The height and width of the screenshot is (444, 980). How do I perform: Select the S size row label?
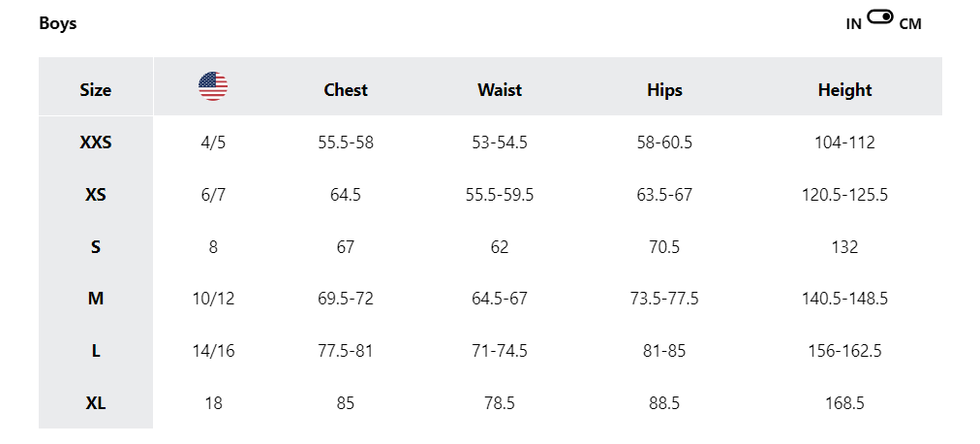[x=95, y=247]
